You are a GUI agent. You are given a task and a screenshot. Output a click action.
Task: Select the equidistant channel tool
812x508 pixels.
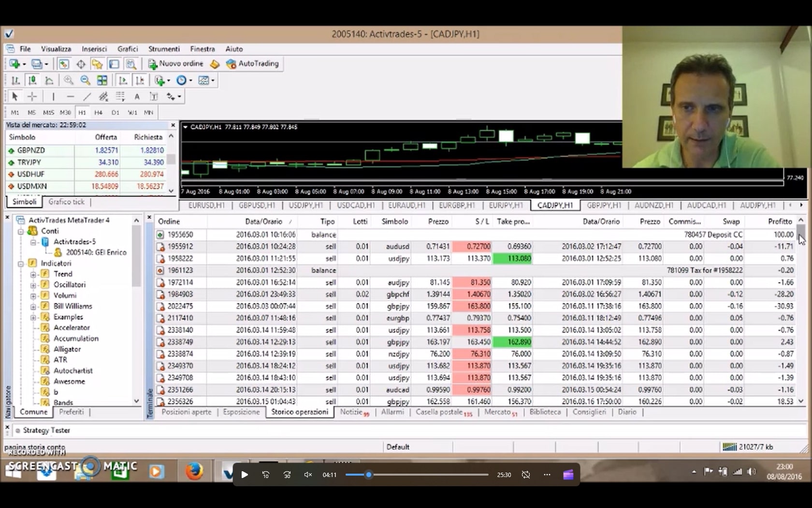[x=103, y=97]
